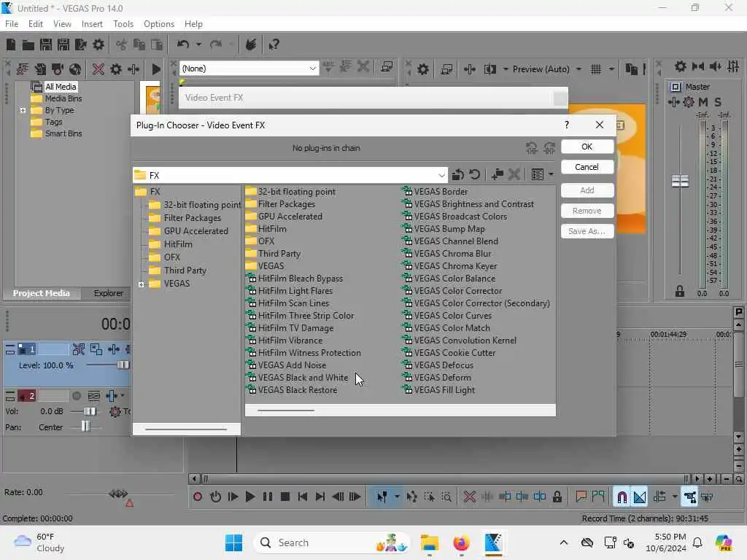Adjust the track 1 Level slider
Viewport: 747px width, 560px height.
point(123,365)
